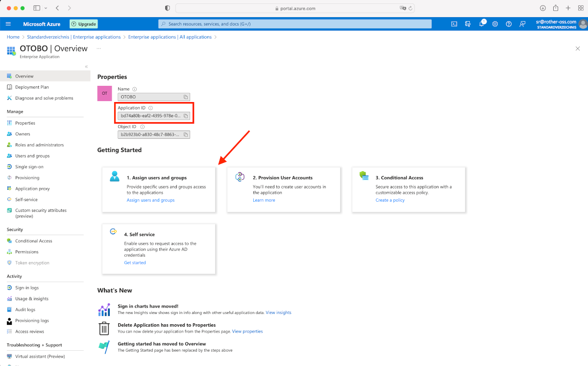Click the Create a policy link

pos(390,200)
